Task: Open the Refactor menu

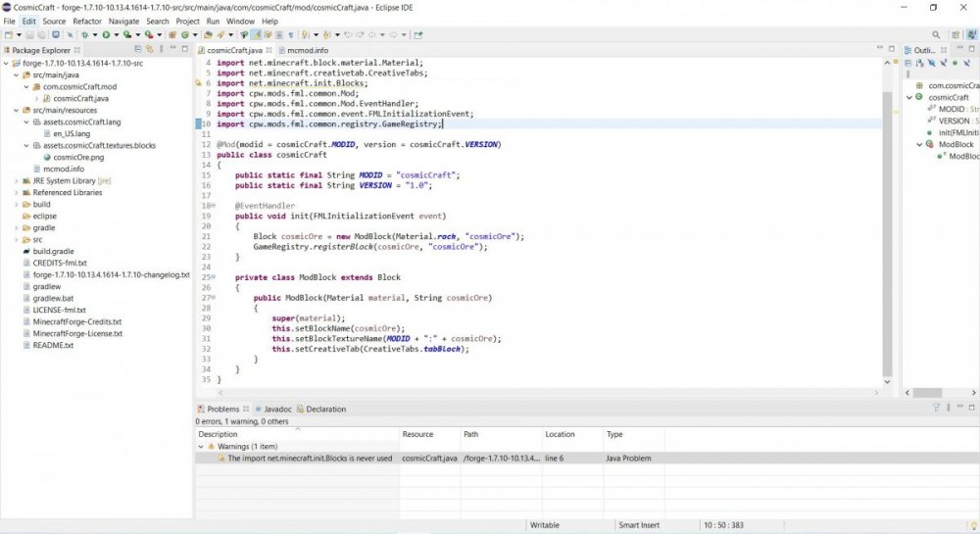Action: [x=87, y=22]
